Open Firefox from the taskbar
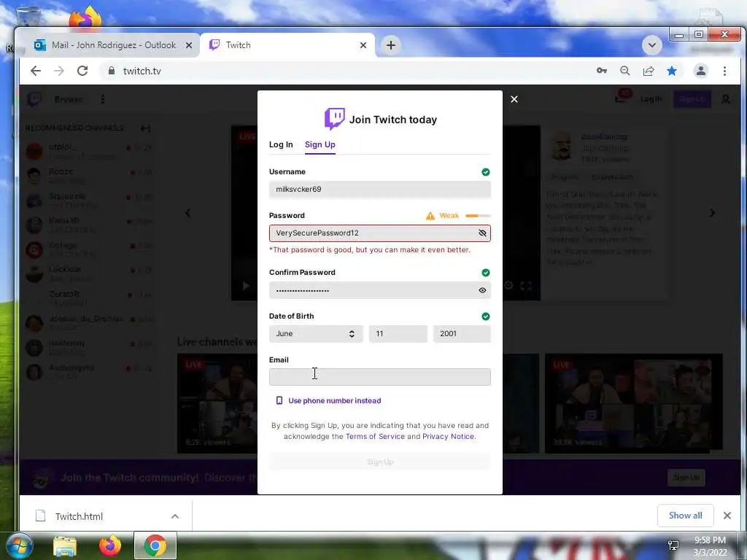The width and height of the screenshot is (747, 560). pos(109,546)
